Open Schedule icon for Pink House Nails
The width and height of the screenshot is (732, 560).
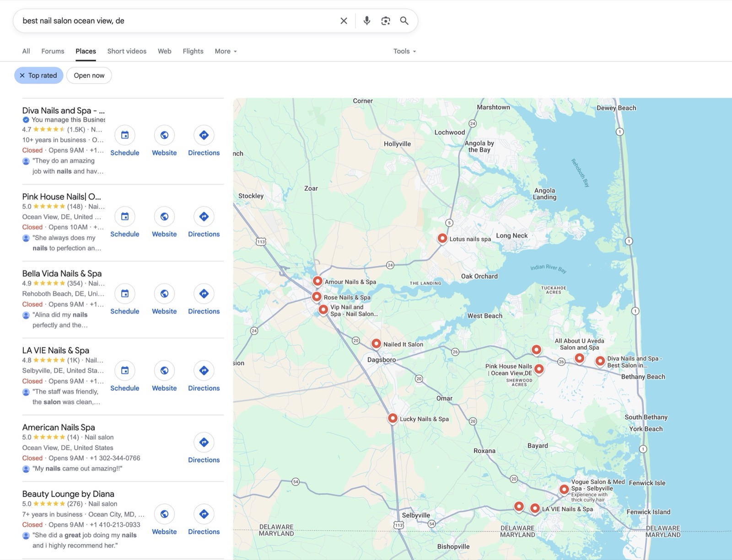pos(125,216)
